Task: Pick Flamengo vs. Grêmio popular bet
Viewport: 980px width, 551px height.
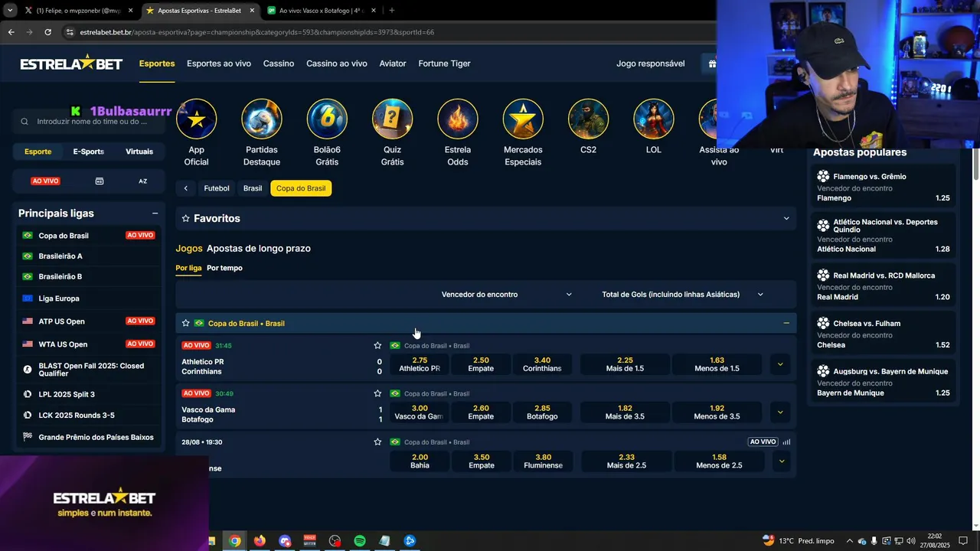Action: click(884, 187)
